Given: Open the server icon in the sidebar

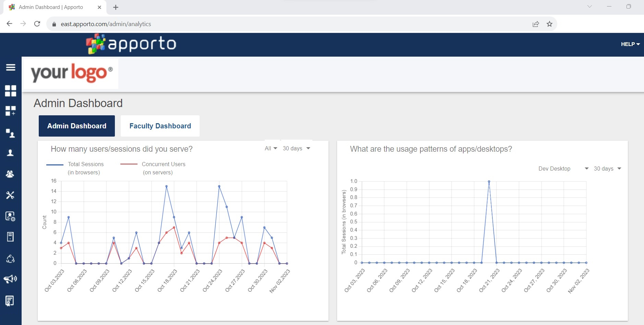Looking at the screenshot, I should coord(10,237).
